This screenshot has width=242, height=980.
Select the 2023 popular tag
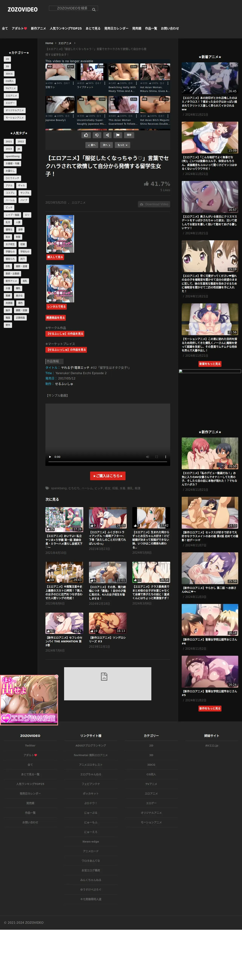coord(9,149)
